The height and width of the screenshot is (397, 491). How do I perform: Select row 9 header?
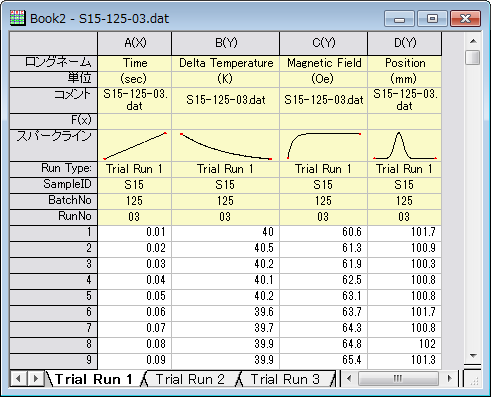click(x=53, y=361)
